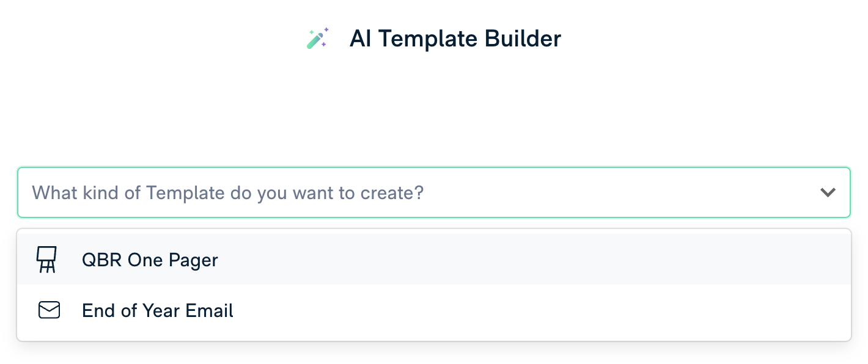Select the End of Year Email template entry
Viewport: 868px width, 364px height.
[434, 310]
